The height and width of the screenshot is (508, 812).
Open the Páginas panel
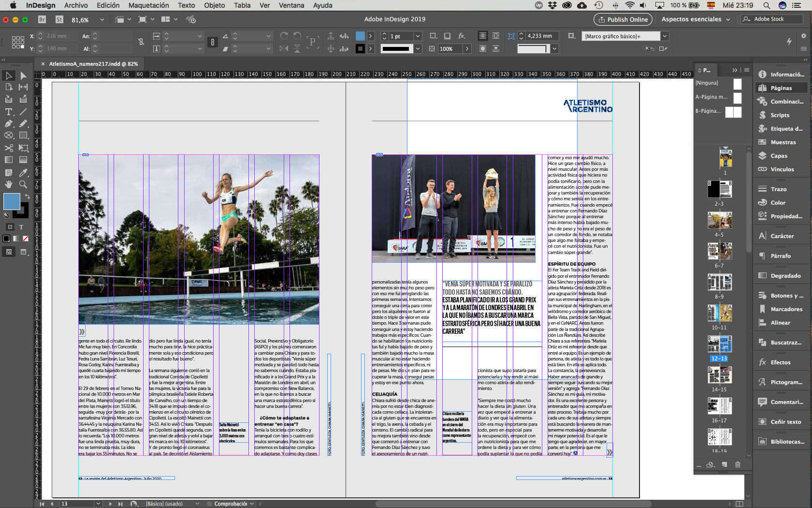point(781,88)
